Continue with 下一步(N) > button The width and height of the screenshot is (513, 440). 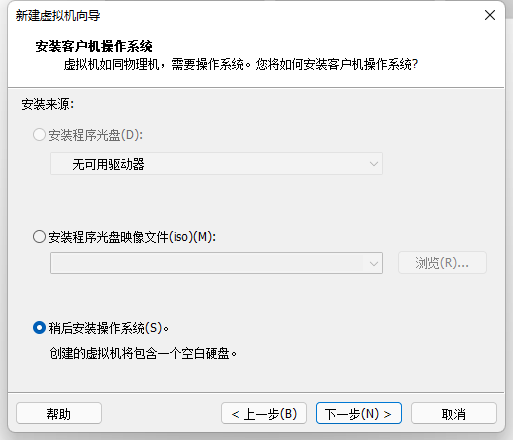(x=359, y=413)
